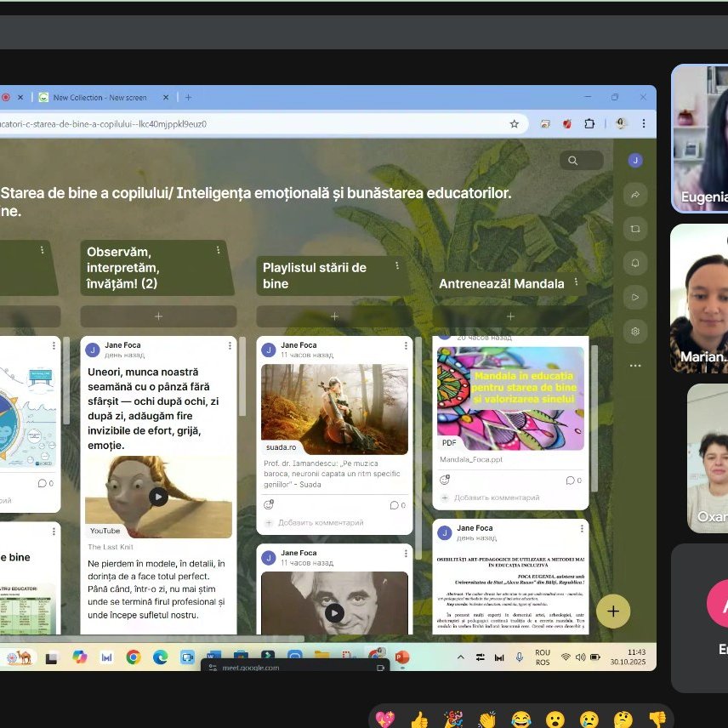Open Padlet settings gear icon
728x728 pixels.
pos(634,331)
